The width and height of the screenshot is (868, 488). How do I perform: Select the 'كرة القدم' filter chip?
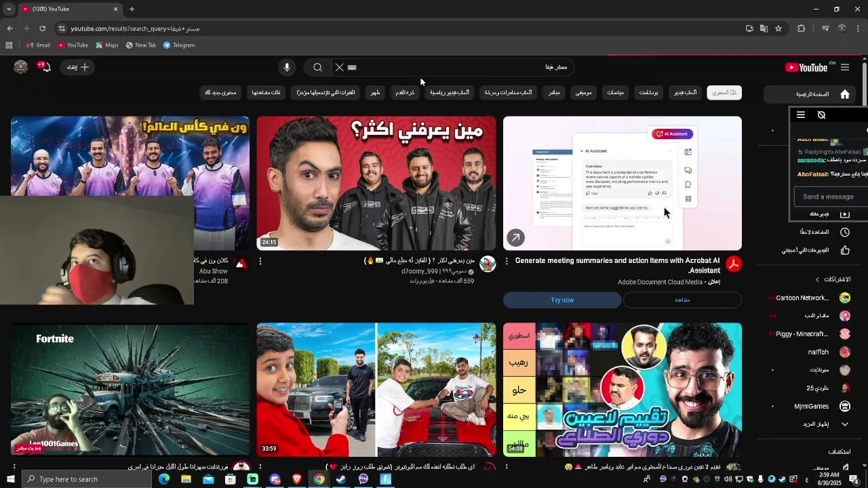406,92
